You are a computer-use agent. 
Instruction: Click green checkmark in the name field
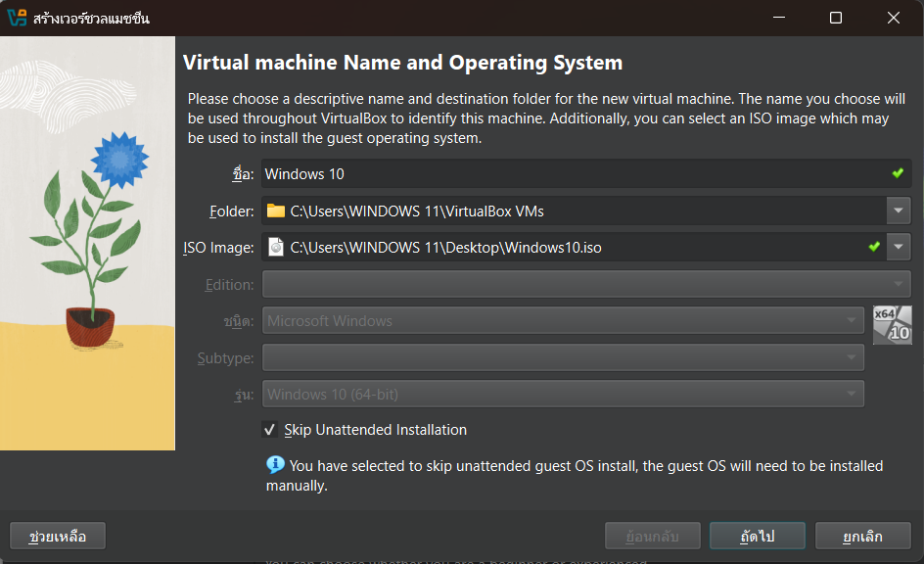coord(898,173)
